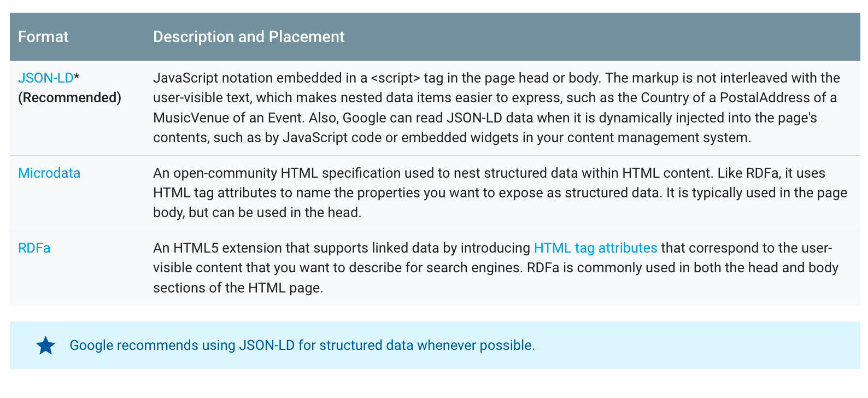
Task: Open the Microdata format link
Action: (x=49, y=173)
